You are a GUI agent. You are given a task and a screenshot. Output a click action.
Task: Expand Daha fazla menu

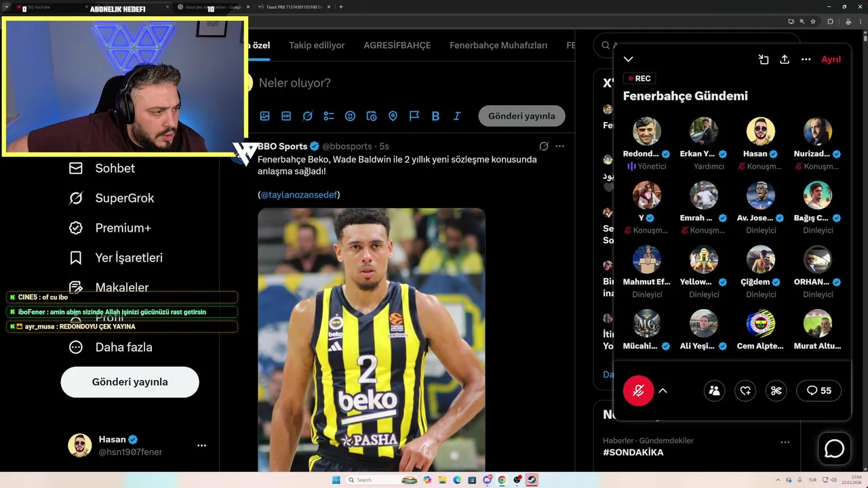click(111, 347)
